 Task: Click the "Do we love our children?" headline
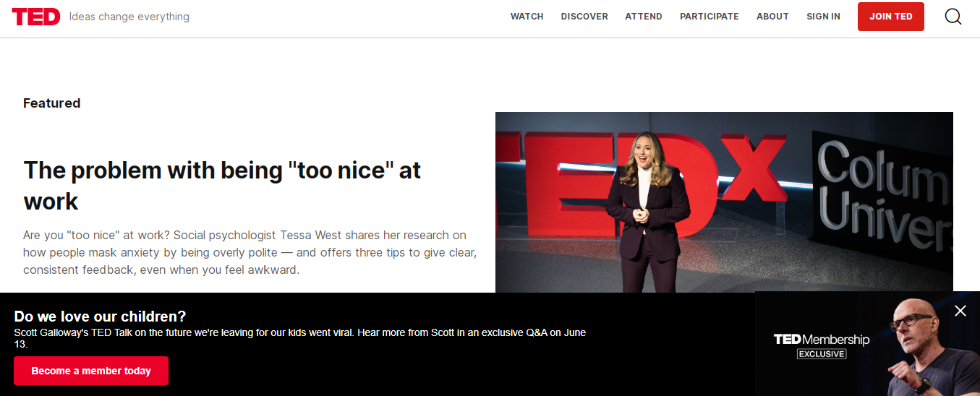tap(100, 317)
